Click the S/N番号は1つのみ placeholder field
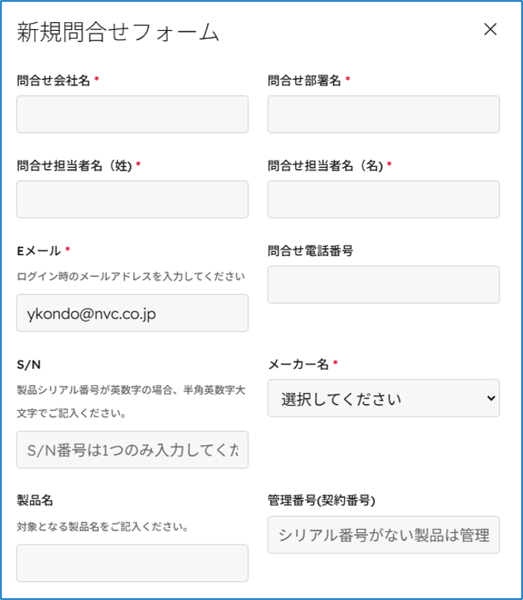 132,450
